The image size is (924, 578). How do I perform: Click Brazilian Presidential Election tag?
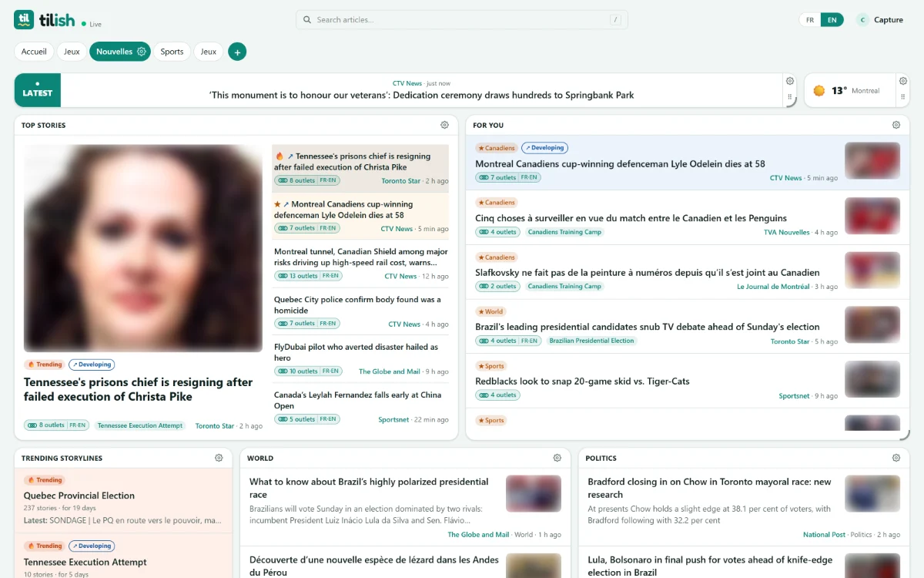point(591,341)
